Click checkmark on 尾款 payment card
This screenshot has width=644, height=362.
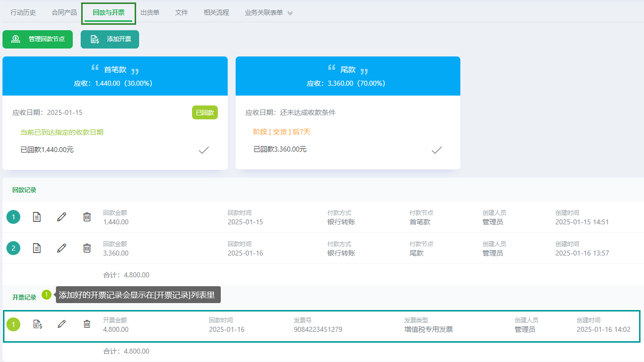click(x=436, y=150)
